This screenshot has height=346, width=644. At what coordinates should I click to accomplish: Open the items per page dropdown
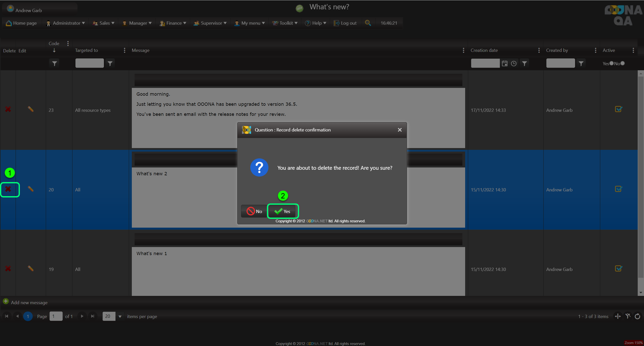pos(120,316)
